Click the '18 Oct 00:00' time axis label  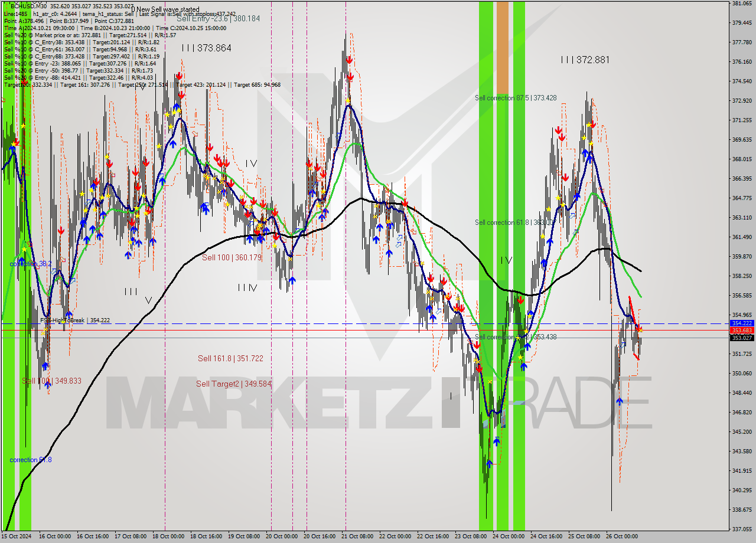(x=168, y=537)
